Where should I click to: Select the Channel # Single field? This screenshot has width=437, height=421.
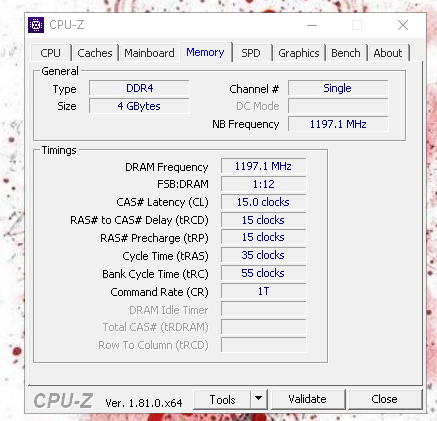click(x=338, y=88)
